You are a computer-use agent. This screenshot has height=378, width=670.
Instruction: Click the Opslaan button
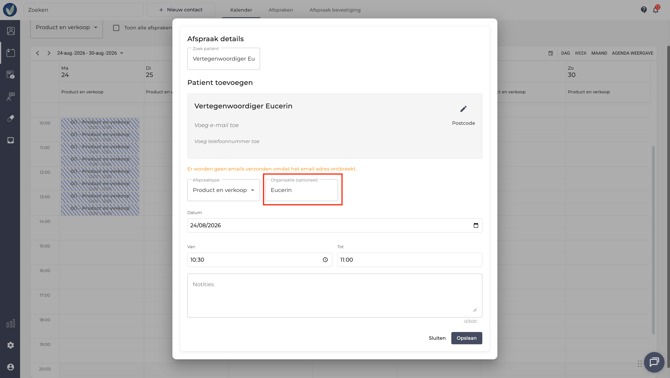click(467, 338)
